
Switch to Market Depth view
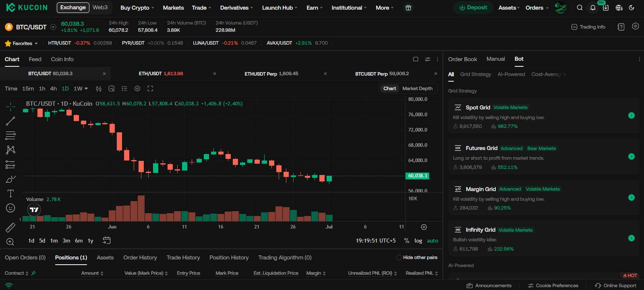click(x=417, y=88)
